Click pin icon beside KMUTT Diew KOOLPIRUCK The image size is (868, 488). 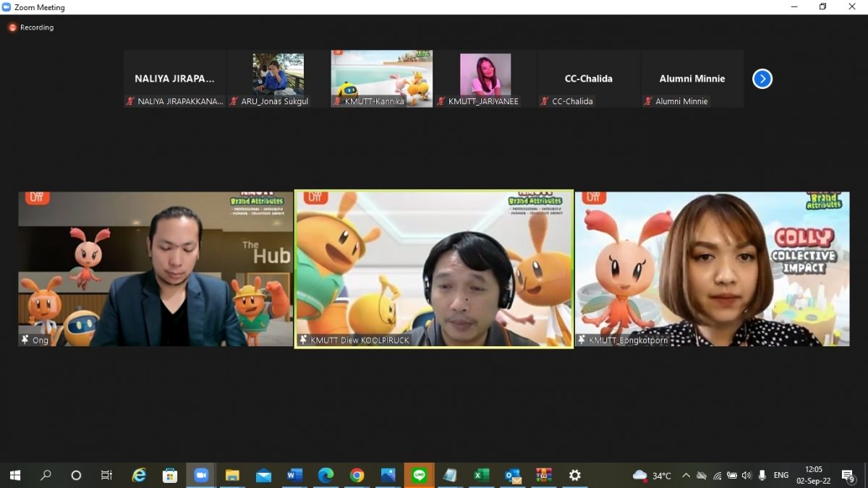tap(303, 340)
